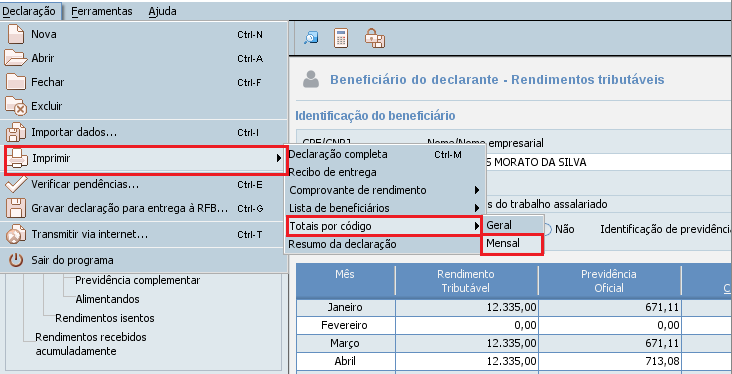Click the Fechar folder icon
This screenshot has width=732, height=374.
click(x=15, y=82)
